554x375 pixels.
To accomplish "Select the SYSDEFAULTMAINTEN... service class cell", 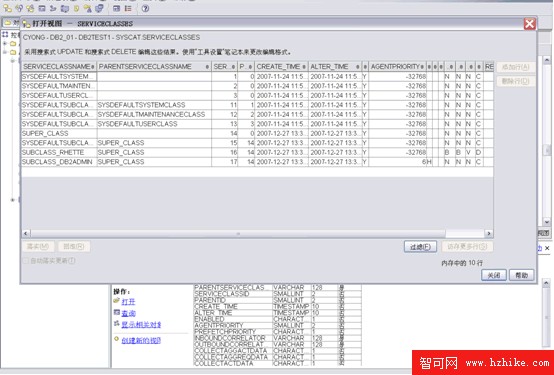I will (59, 86).
